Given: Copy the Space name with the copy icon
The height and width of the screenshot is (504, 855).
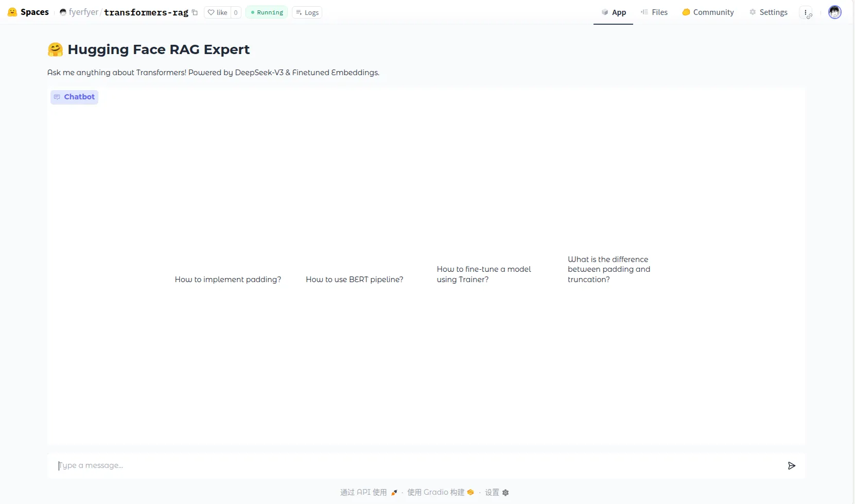Looking at the screenshot, I should click(195, 12).
